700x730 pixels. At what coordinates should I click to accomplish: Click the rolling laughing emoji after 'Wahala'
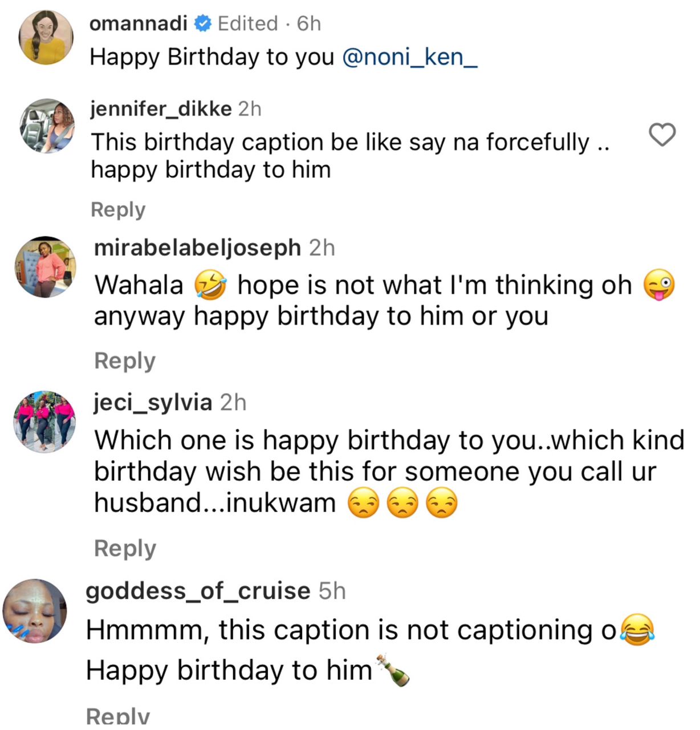(210, 286)
